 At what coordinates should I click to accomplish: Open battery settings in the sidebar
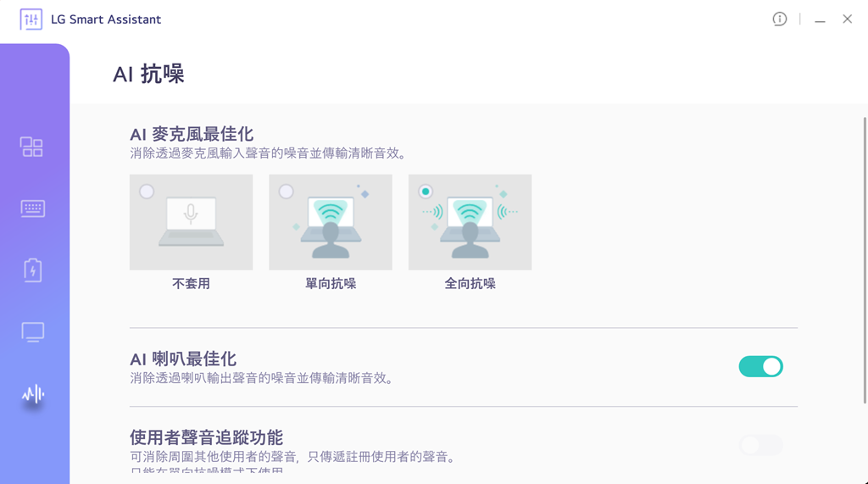click(x=33, y=270)
